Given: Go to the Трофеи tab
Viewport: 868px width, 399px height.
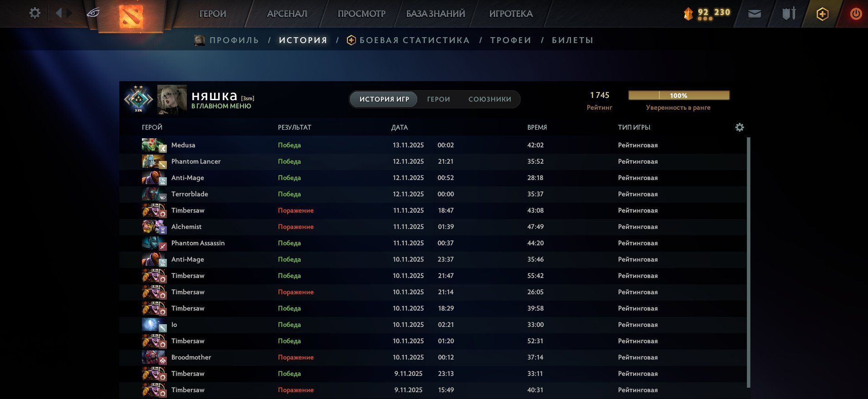Looking at the screenshot, I should coord(511,40).
